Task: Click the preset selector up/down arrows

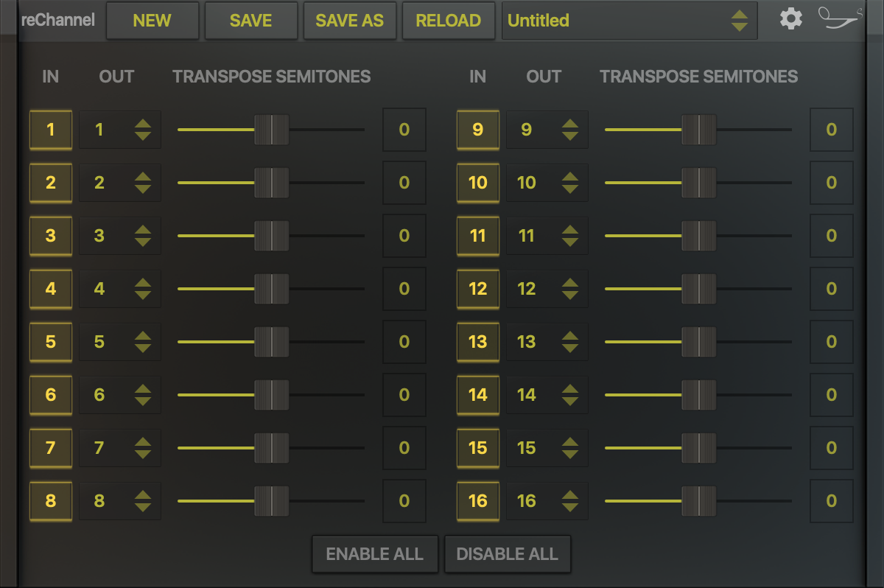Action: [x=740, y=21]
